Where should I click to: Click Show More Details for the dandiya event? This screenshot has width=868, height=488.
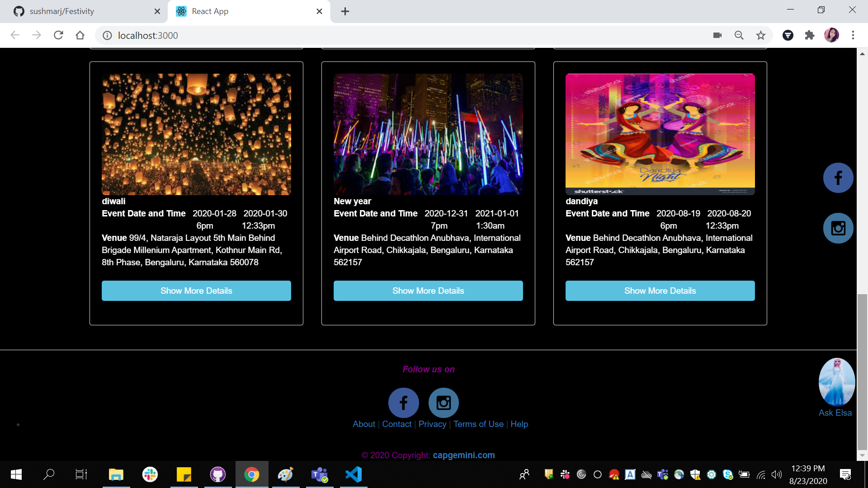point(660,291)
